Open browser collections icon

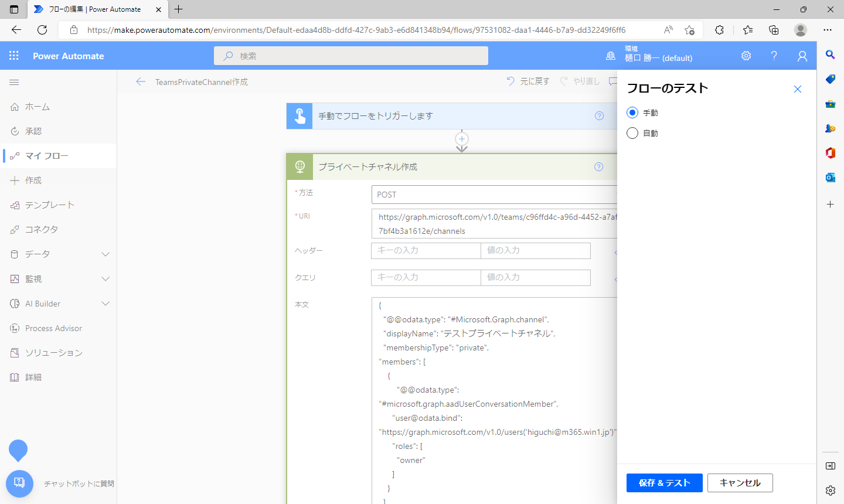coord(774,30)
